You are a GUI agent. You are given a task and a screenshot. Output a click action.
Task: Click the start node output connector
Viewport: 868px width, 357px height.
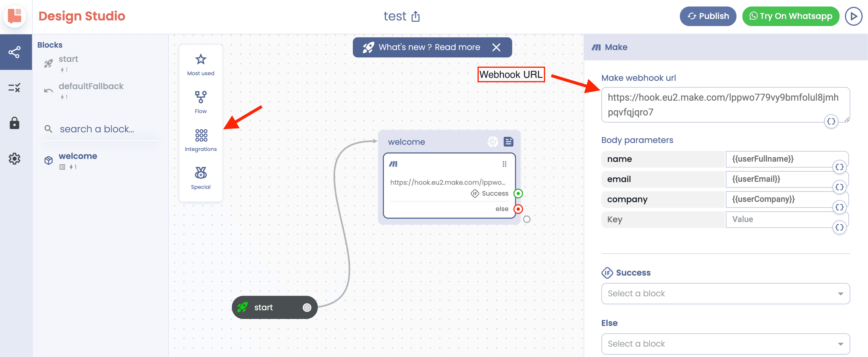click(307, 307)
